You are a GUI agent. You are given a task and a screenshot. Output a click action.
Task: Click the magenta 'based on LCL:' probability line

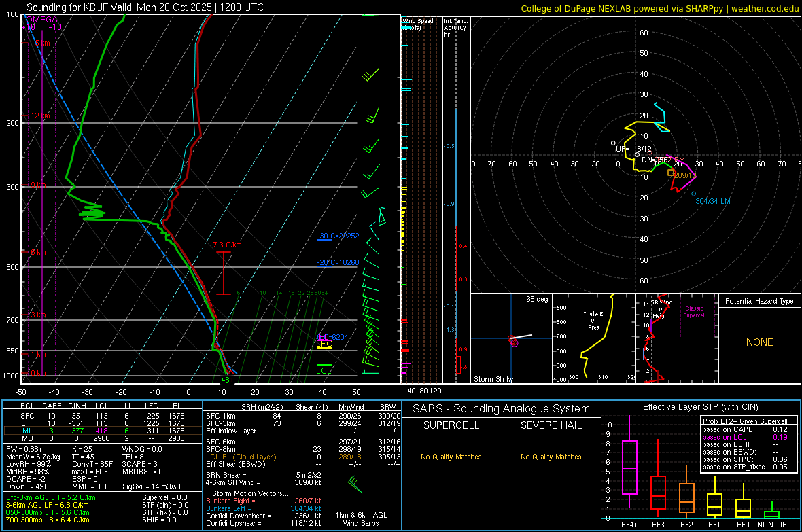point(745,437)
